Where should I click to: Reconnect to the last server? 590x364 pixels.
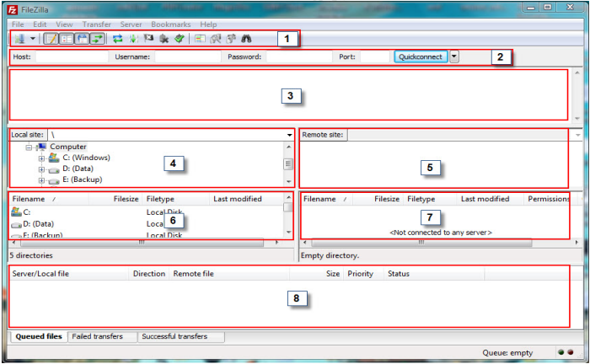[x=179, y=39]
